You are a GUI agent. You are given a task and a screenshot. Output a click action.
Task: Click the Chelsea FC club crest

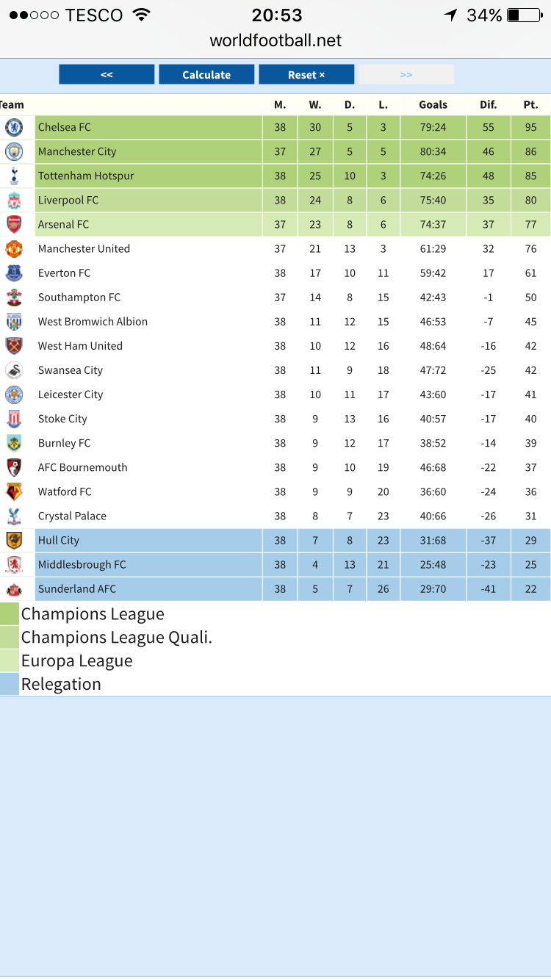14,127
